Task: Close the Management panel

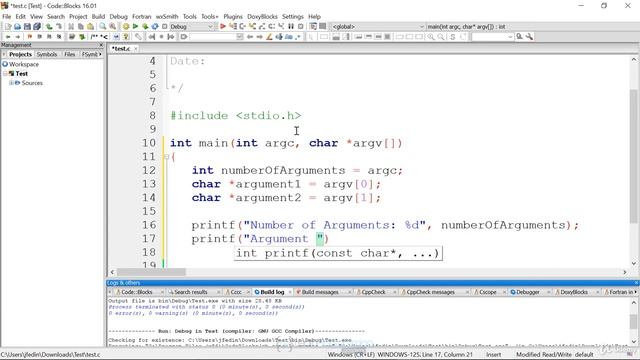Action: 101,45
